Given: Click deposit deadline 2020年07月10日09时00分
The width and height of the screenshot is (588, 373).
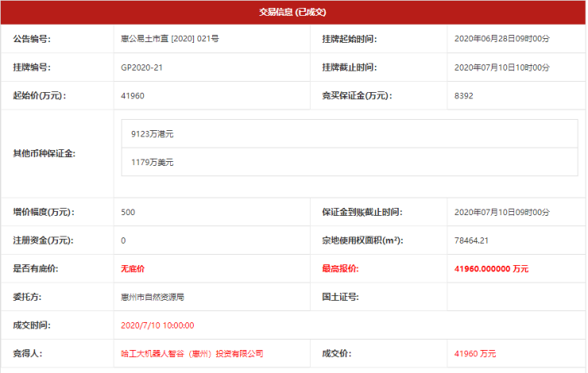Looking at the screenshot, I should coord(501,212).
